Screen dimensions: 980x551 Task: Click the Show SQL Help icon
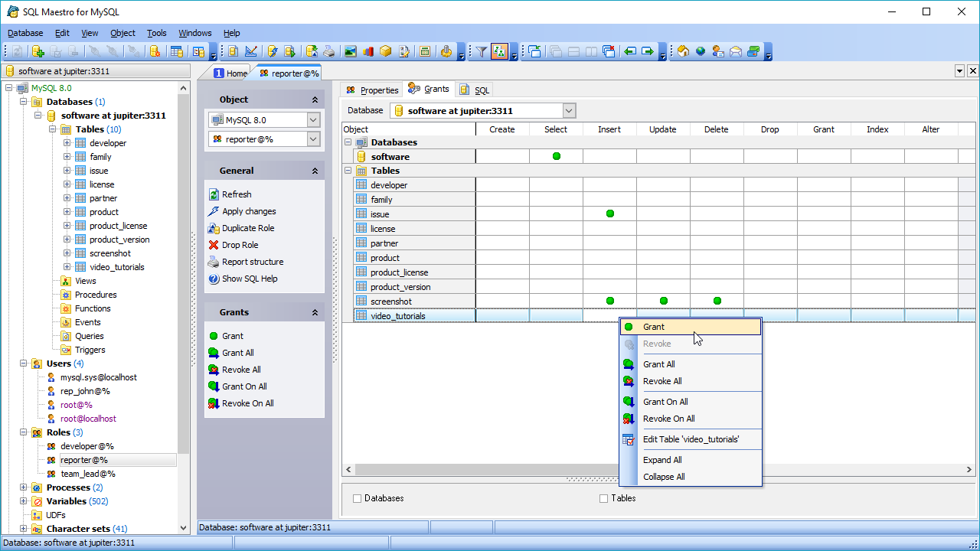pos(214,279)
